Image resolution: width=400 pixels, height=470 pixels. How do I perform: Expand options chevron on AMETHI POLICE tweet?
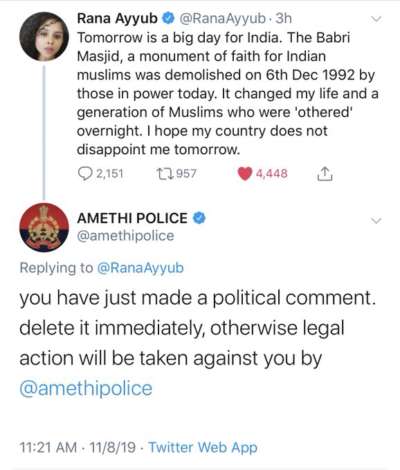(x=376, y=220)
